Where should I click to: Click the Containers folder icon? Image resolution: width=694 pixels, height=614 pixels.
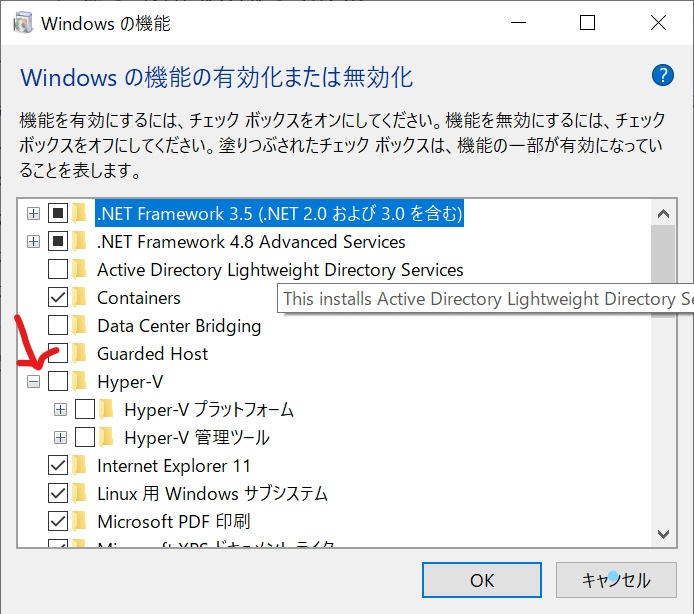tap(80, 297)
